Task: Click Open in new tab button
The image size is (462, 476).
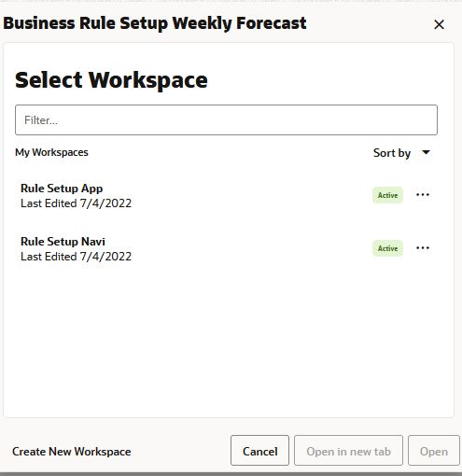Action: click(348, 452)
